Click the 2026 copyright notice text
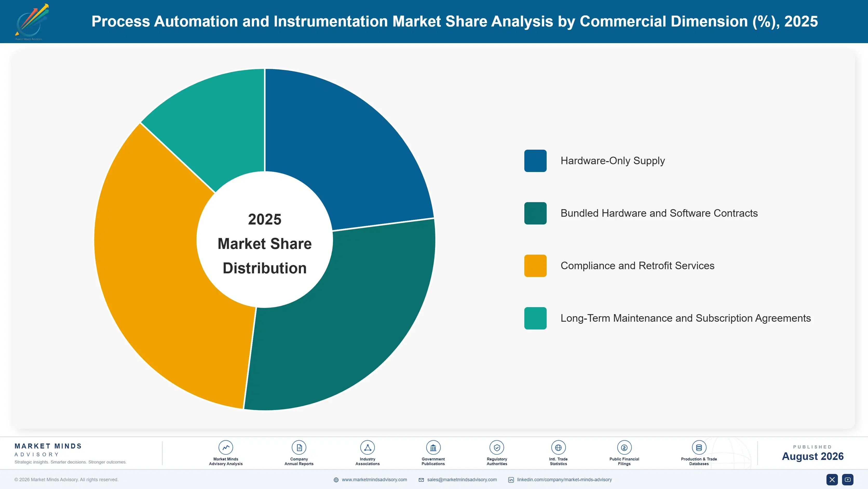 tap(66, 480)
